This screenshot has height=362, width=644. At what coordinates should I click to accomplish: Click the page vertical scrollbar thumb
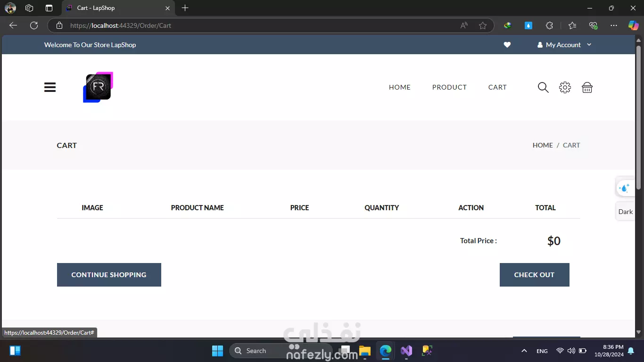tap(638, 118)
